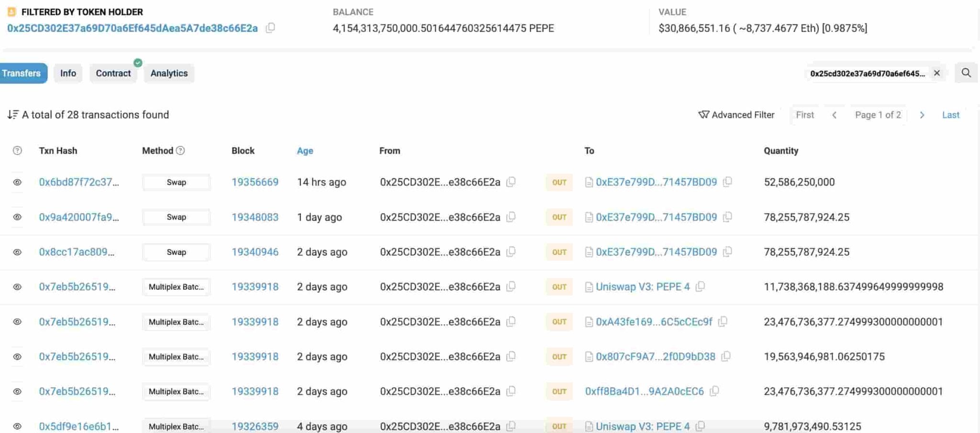The height and width of the screenshot is (433, 980).
Task: Switch to the Analytics tab
Action: point(169,73)
